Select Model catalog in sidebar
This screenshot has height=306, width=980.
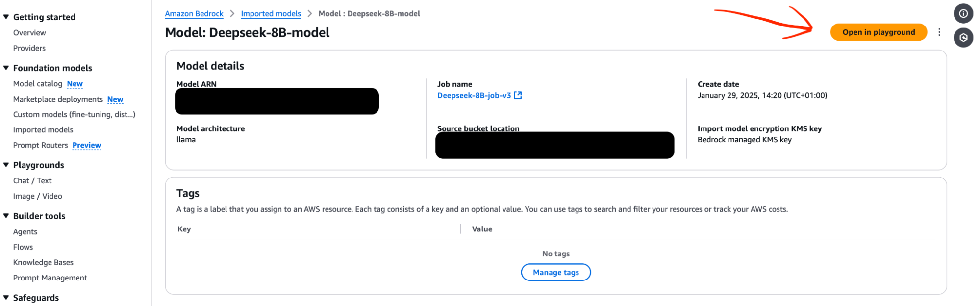point(38,84)
